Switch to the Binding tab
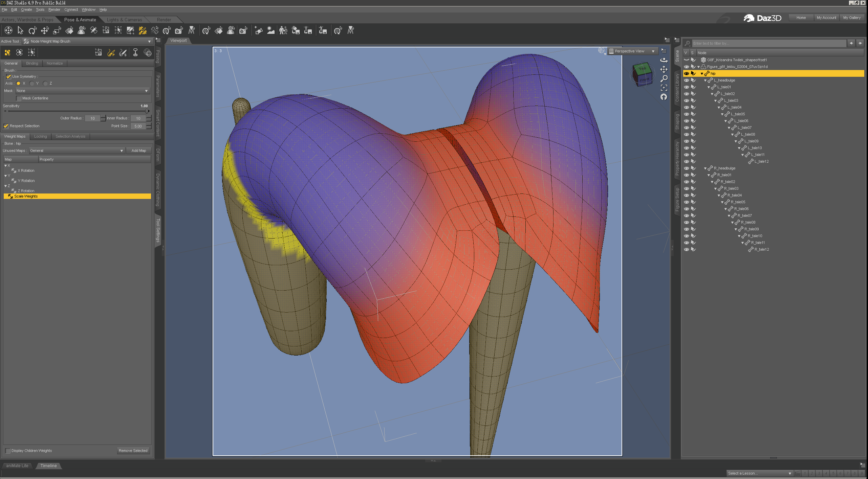The height and width of the screenshot is (479, 868). pos(32,64)
